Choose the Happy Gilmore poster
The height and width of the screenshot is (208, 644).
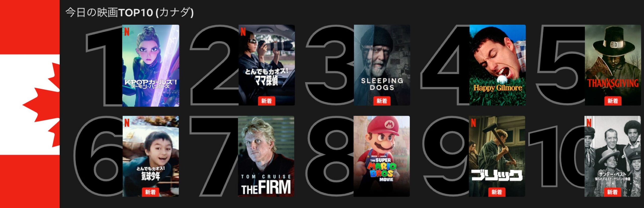(497, 65)
